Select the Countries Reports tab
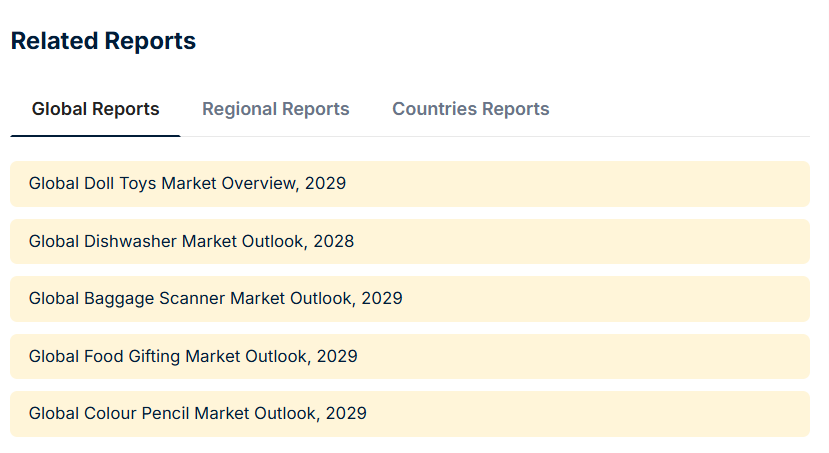 tap(471, 109)
